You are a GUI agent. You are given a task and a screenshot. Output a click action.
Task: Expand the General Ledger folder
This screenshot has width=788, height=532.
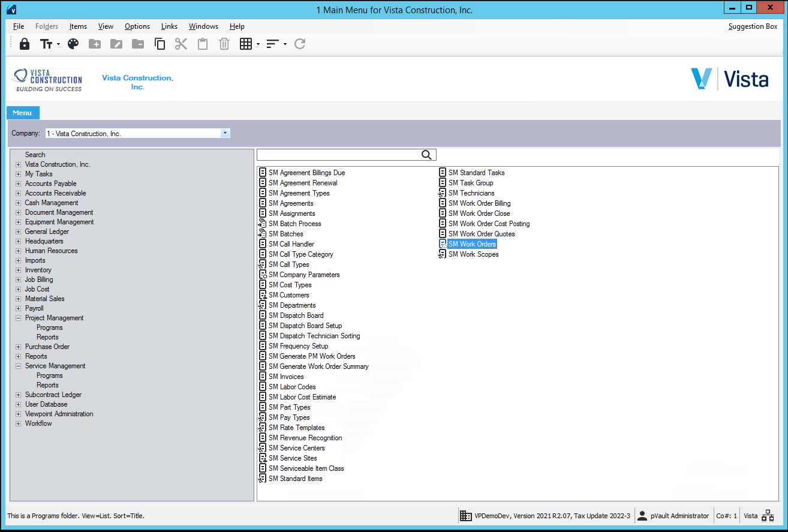[x=19, y=232]
